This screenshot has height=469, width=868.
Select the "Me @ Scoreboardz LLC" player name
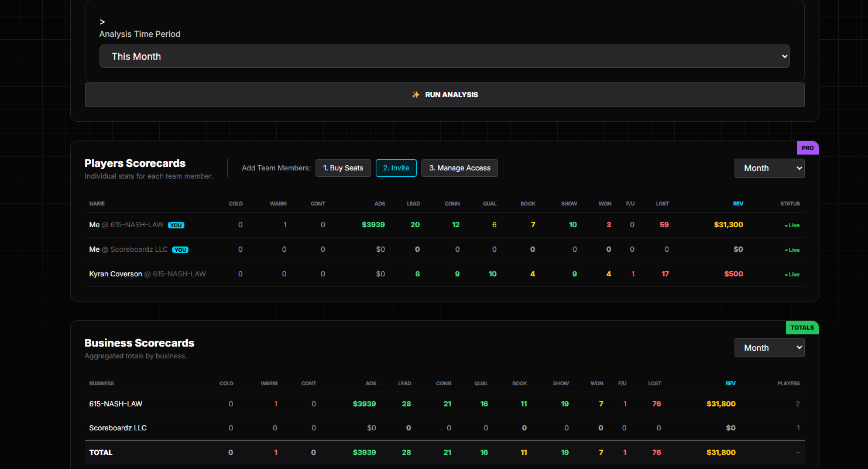[x=128, y=249]
